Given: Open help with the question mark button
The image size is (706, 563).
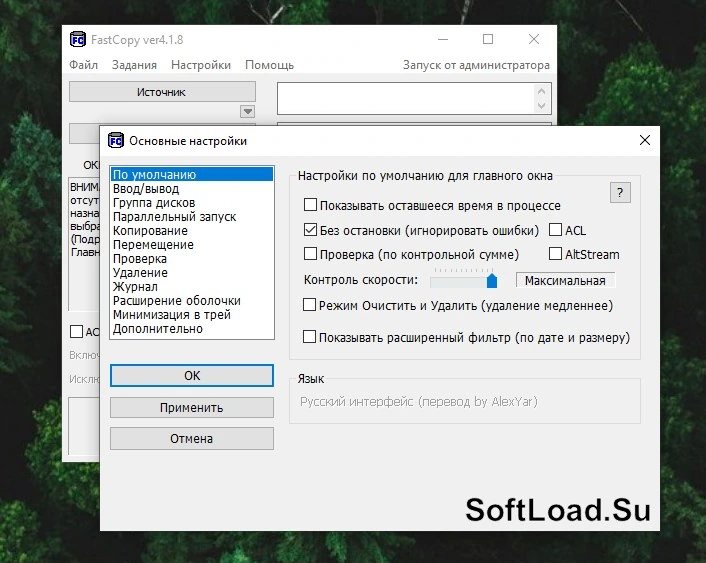Looking at the screenshot, I should click(620, 193).
